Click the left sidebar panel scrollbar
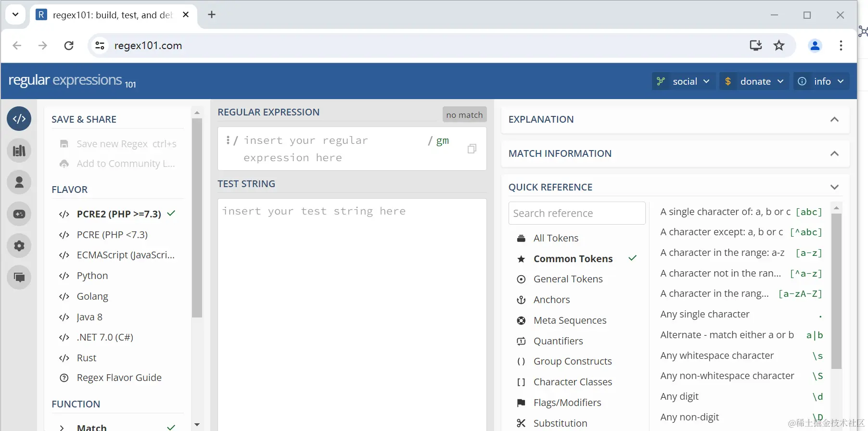868x431 pixels. 197,217
